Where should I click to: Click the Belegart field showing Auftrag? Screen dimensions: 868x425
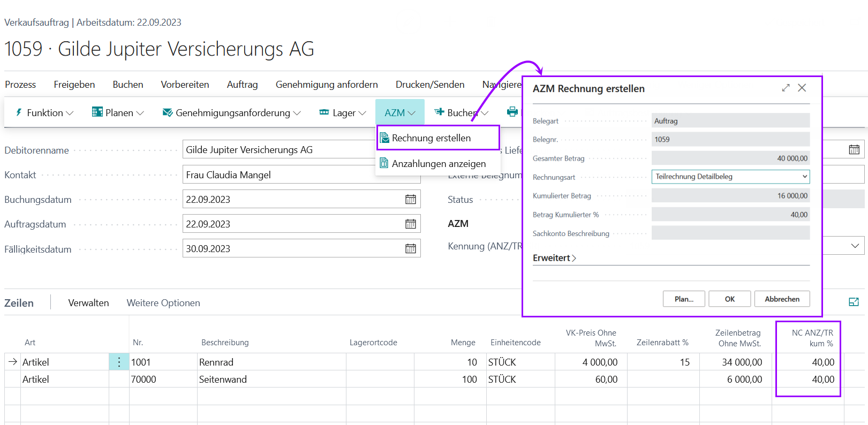coord(730,120)
